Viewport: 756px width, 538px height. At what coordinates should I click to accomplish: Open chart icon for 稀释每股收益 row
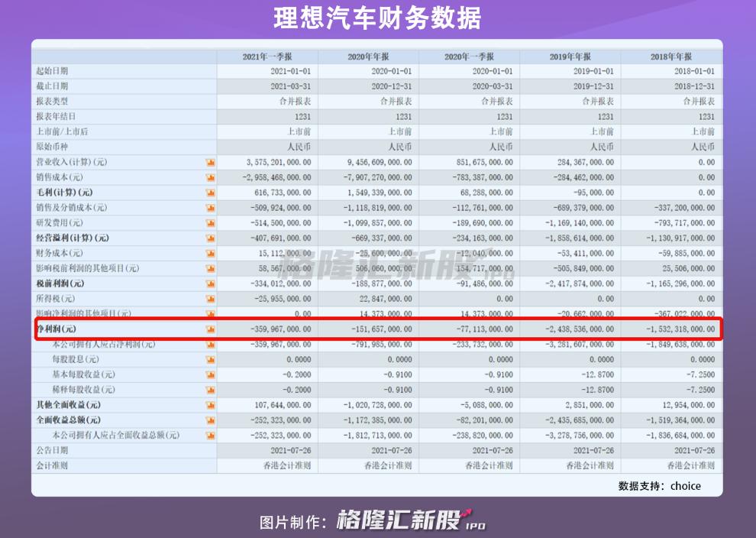(x=210, y=391)
